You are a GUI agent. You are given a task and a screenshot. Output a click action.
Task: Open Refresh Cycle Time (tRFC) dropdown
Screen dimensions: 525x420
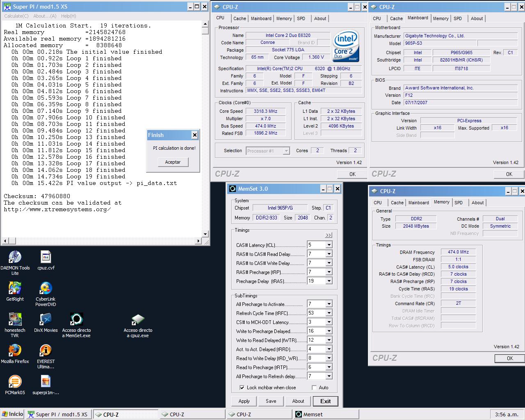click(329, 313)
